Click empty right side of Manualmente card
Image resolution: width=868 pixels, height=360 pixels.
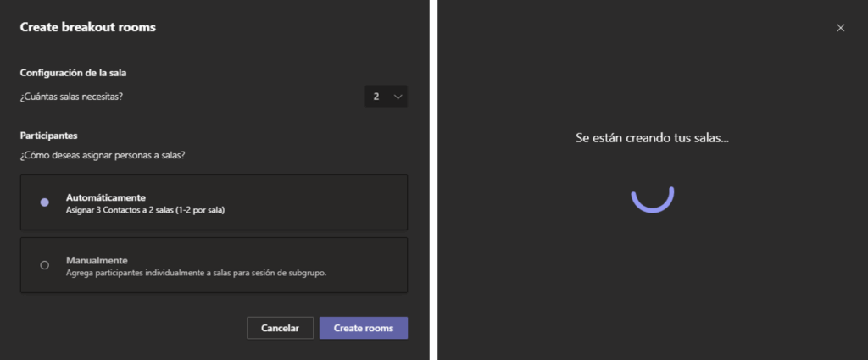[373, 265]
